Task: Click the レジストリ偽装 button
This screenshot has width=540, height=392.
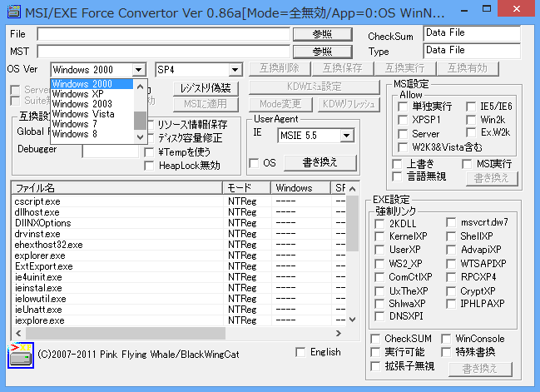Action: click(206, 88)
